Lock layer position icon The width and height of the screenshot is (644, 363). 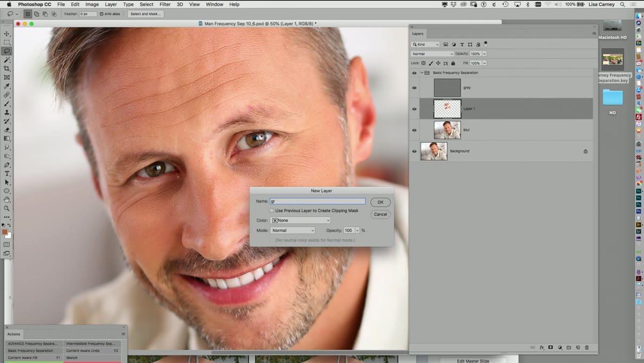click(438, 63)
